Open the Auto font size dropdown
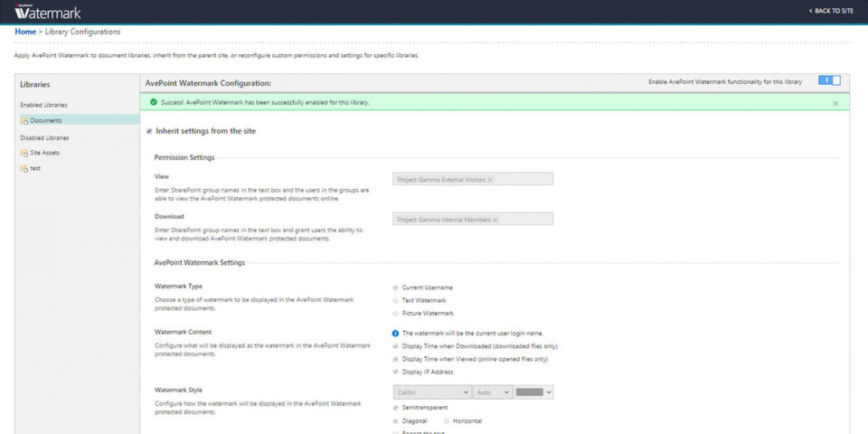Image resolution: width=868 pixels, height=434 pixels. tap(493, 392)
